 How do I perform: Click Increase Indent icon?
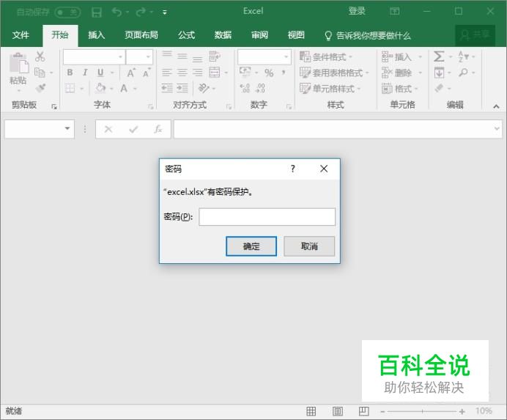click(182, 88)
